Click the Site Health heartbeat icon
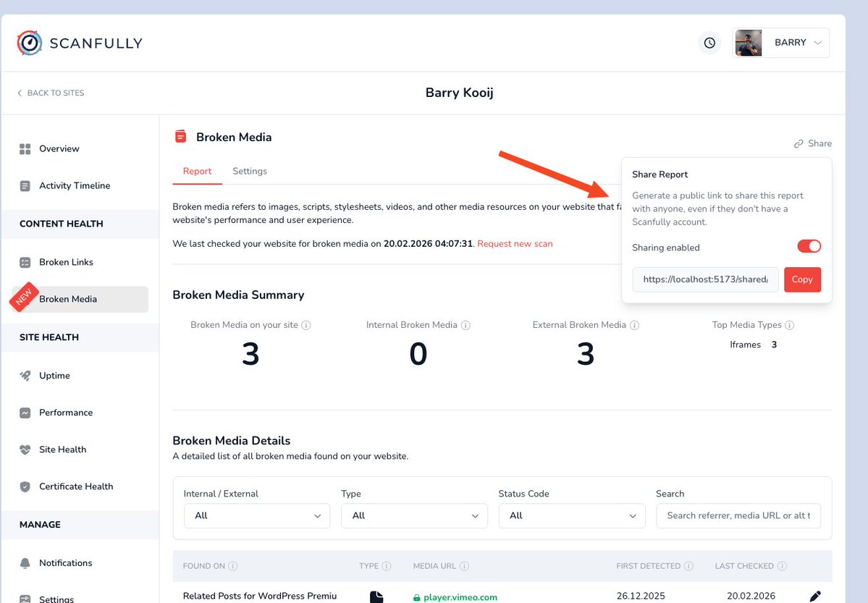Screen dimensions: 868x603 coord(25,450)
